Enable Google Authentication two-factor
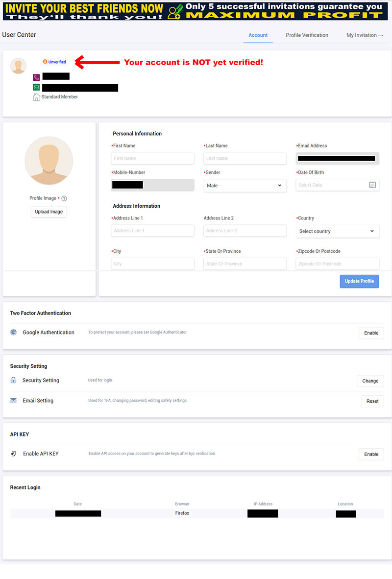The width and height of the screenshot is (392, 579). click(371, 333)
